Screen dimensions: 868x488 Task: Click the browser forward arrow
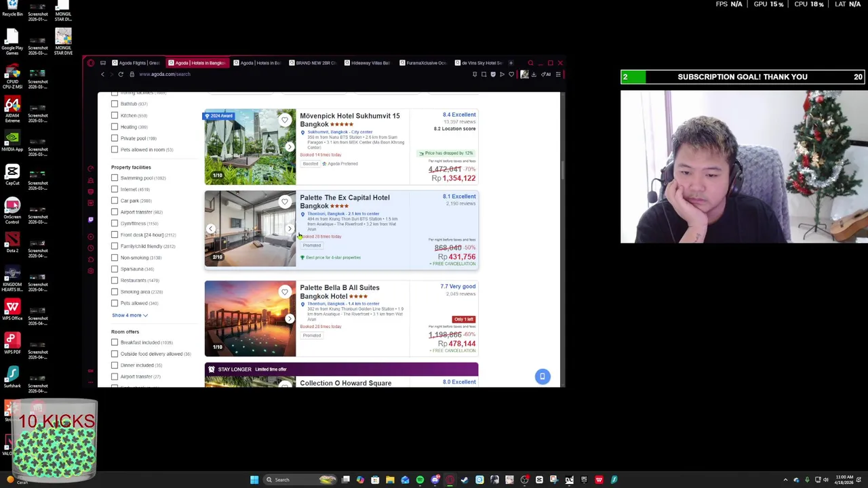[112, 75]
